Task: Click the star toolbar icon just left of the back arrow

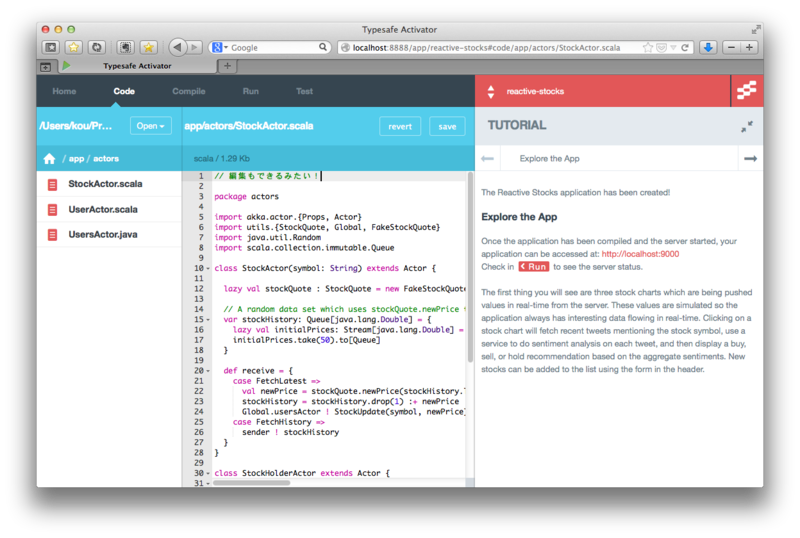Action: [148, 47]
